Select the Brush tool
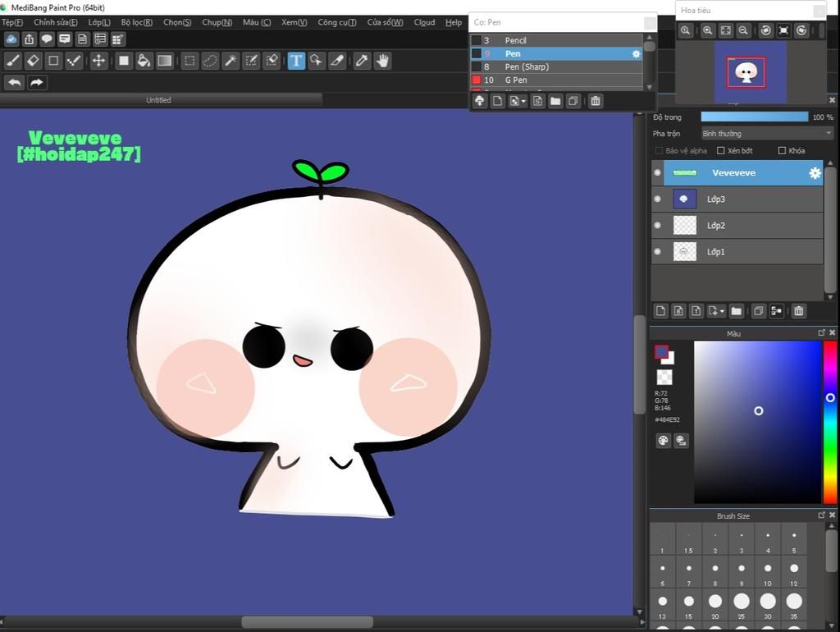Viewport: 840px width, 632px height. [x=13, y=61]
